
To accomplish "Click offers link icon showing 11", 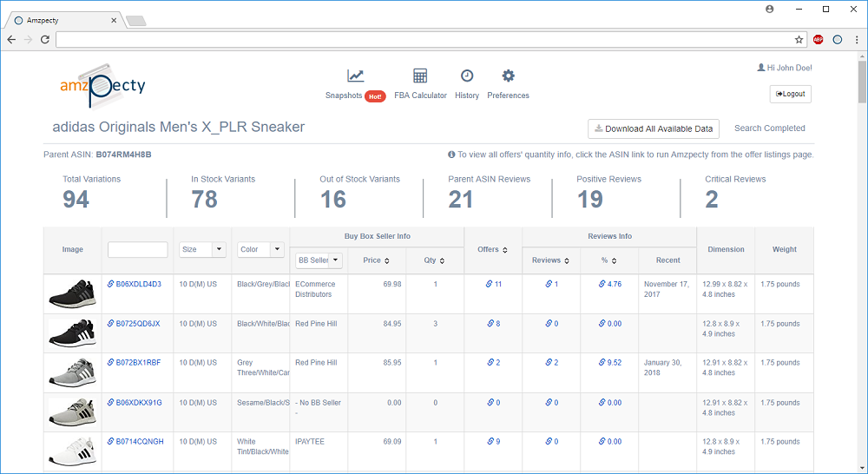I will point(490,284).
